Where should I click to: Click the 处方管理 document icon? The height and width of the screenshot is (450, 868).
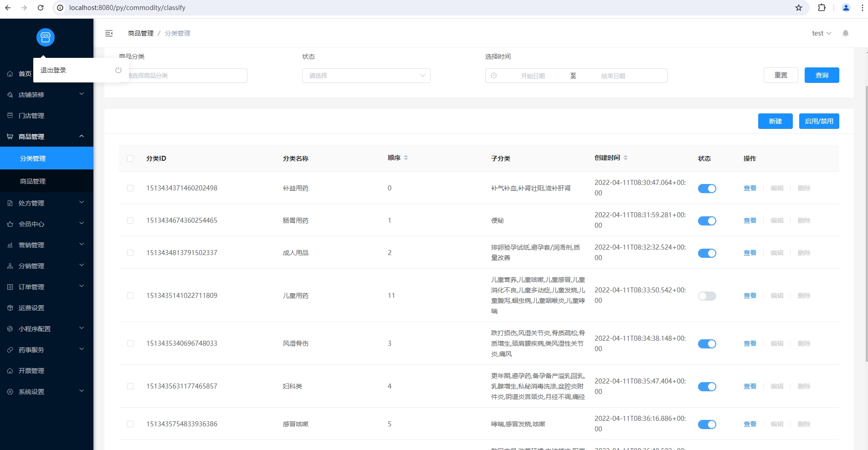click(10, 203)
